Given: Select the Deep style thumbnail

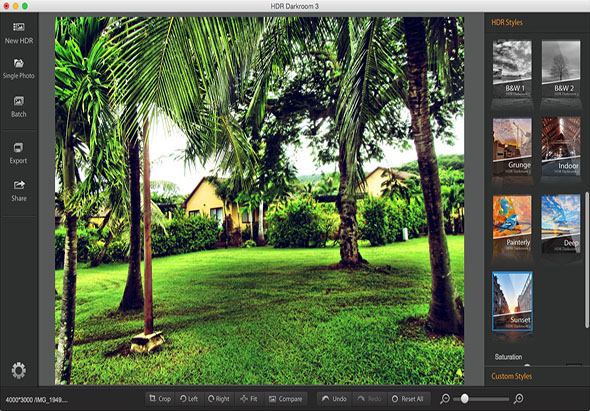Looking at the screenshot, I should pyautogui.click(x=561, y=224).
